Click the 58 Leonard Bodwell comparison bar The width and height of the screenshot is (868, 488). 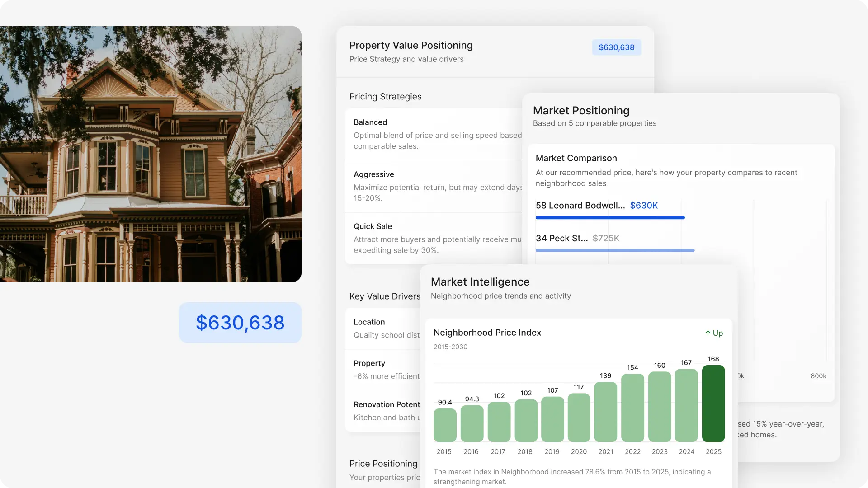tap(610, 217)
